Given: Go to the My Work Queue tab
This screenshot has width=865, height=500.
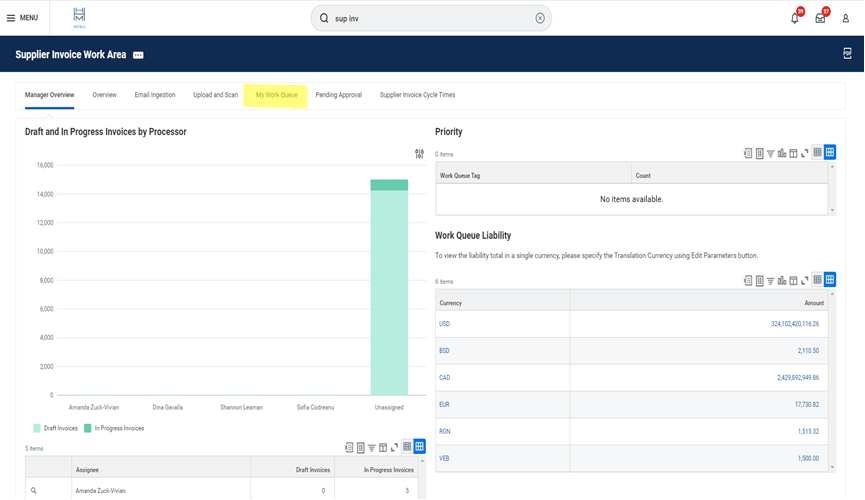Looking at the screenshot, I should point(276,95).
